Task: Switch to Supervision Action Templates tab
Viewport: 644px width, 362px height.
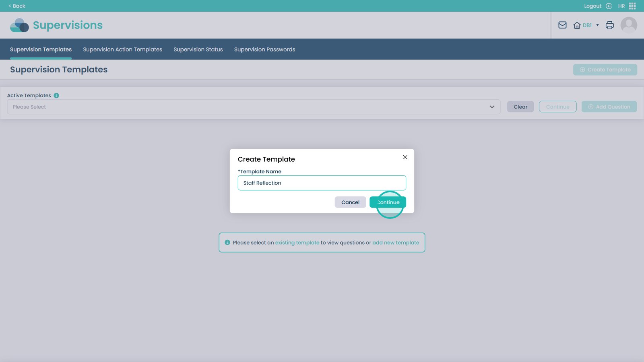Action: 122,49
